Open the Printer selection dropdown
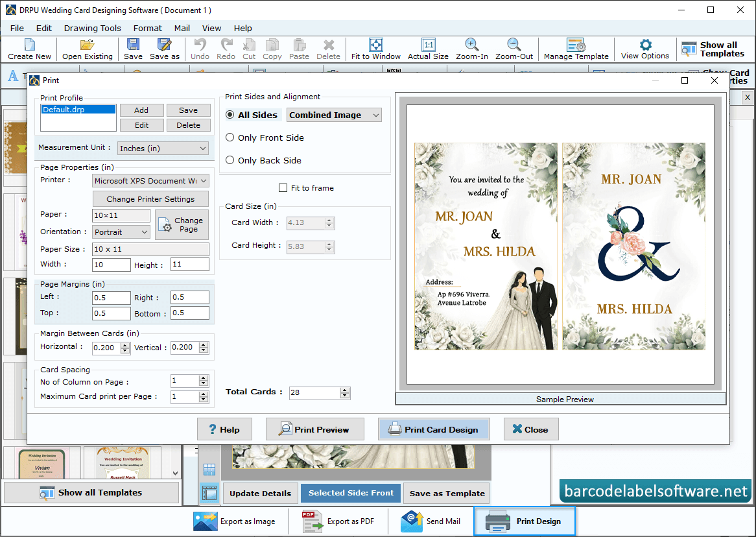 tap(150, 180)
